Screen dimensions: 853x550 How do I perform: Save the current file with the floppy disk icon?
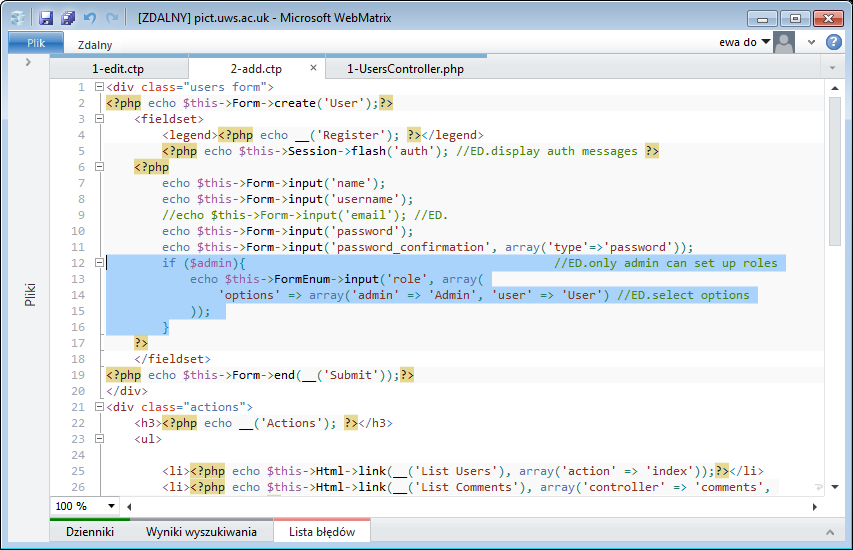(x=46, y=18)
